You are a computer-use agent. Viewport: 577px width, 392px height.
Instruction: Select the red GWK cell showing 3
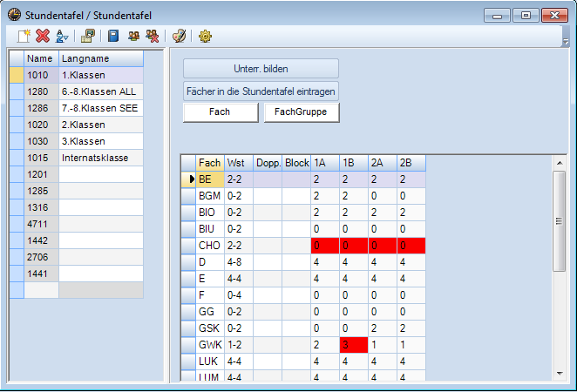click(354, 343)
